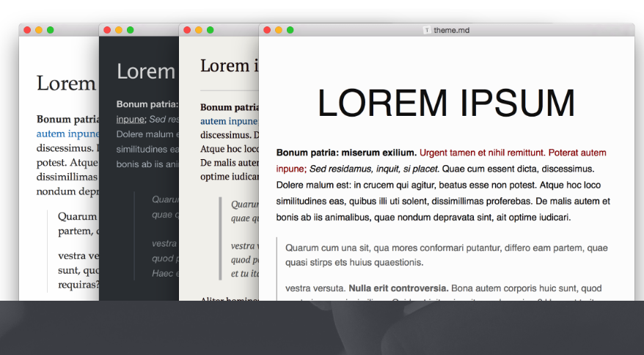644x355 pixels.
Task: Click green zoom button on cream-colored window
Action: pos(210,30)
